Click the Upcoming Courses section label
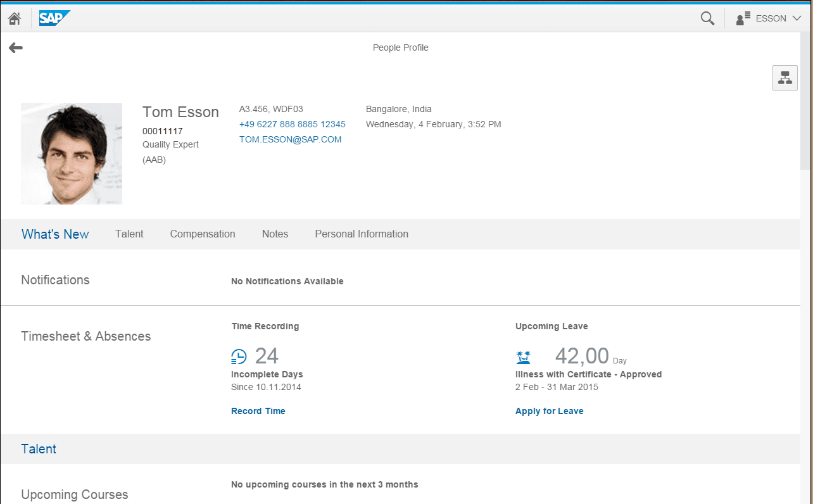The width and height of the screenshot is (813, 504). coord(75,495)
